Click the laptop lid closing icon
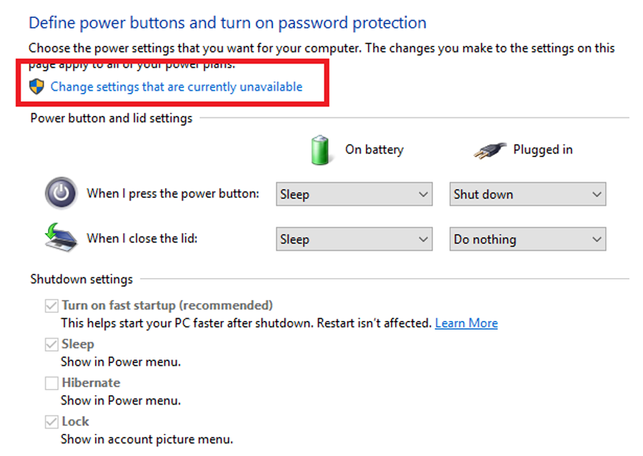 (61, 237)
